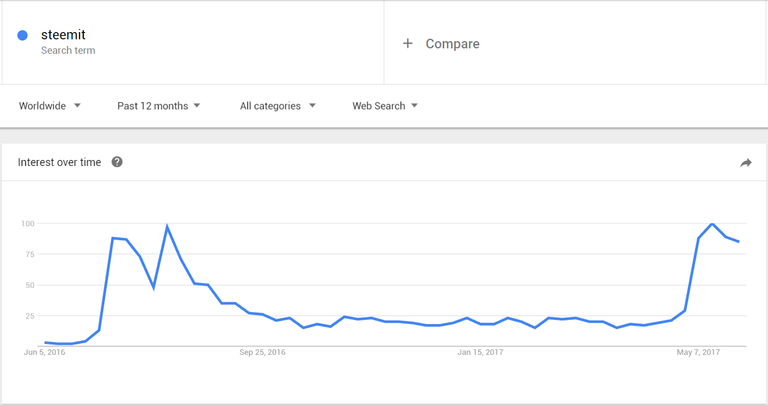Click the May 2017 peak on graph
The height and width of the screenshot is (405, 768).
[x=712, y=224]
